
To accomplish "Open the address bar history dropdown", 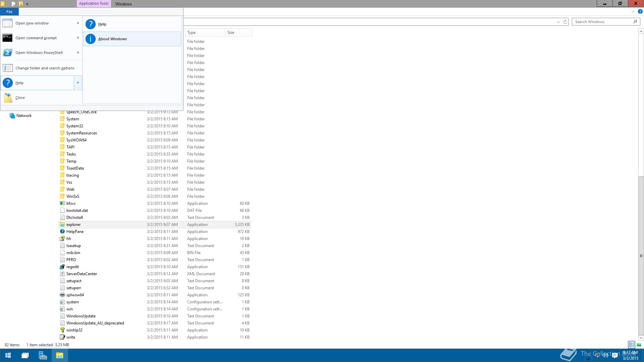I will click(x=558, y=22).
